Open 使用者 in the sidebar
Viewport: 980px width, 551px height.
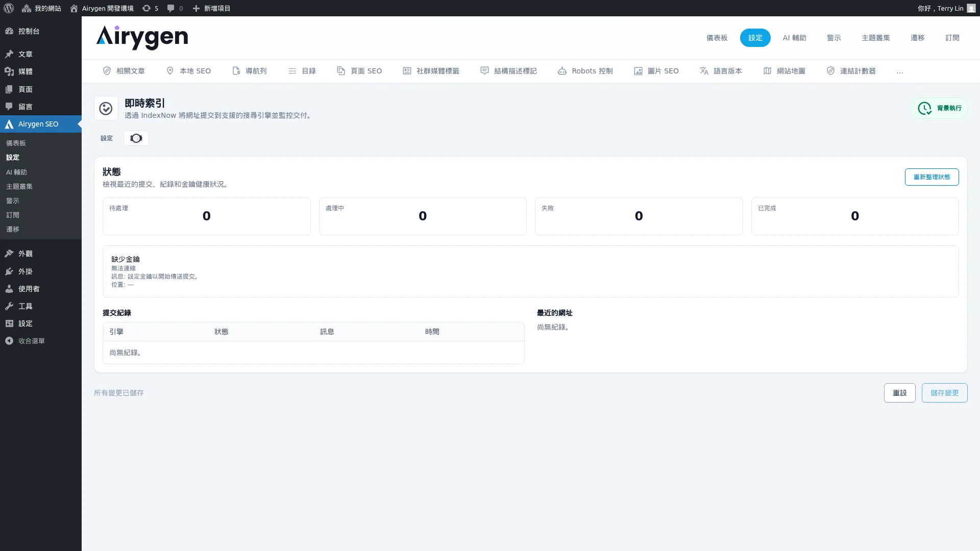pyautogui.click(x=41, y=289)
